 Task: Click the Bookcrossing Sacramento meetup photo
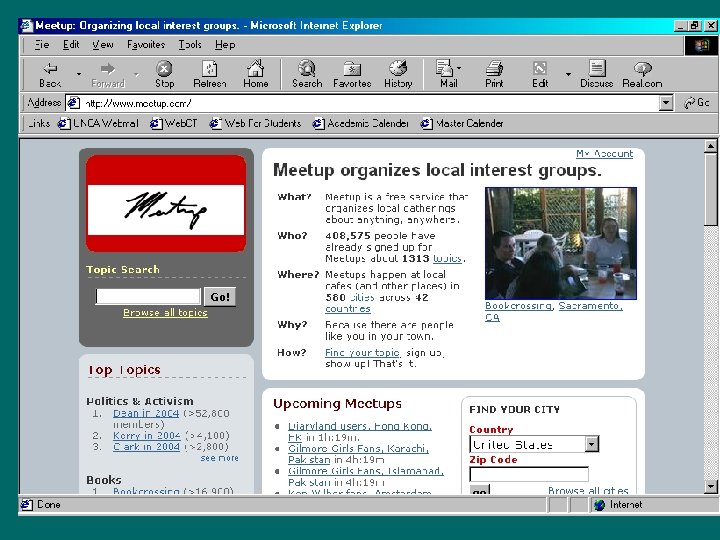[561, 243]
